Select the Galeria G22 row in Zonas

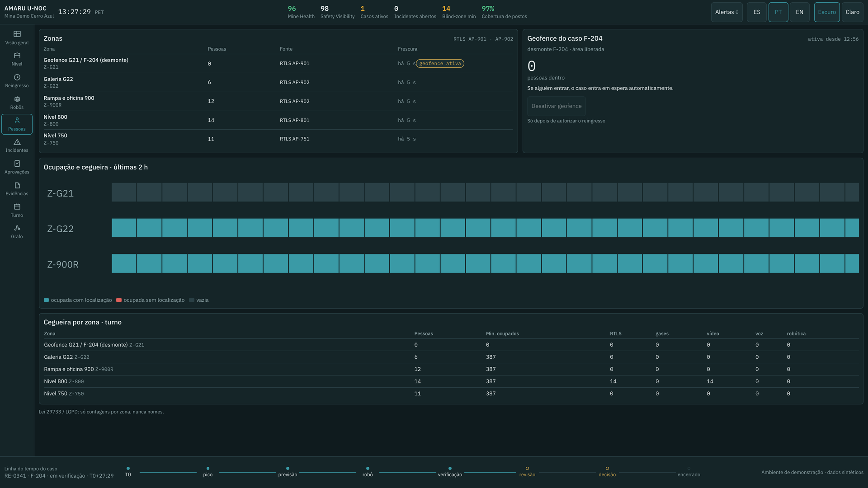[278, 82]
